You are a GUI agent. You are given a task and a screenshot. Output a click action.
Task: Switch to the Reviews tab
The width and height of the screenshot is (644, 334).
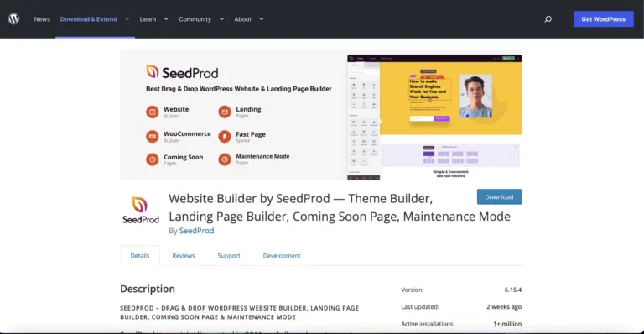pyautogui.click(x=183, y=255)
